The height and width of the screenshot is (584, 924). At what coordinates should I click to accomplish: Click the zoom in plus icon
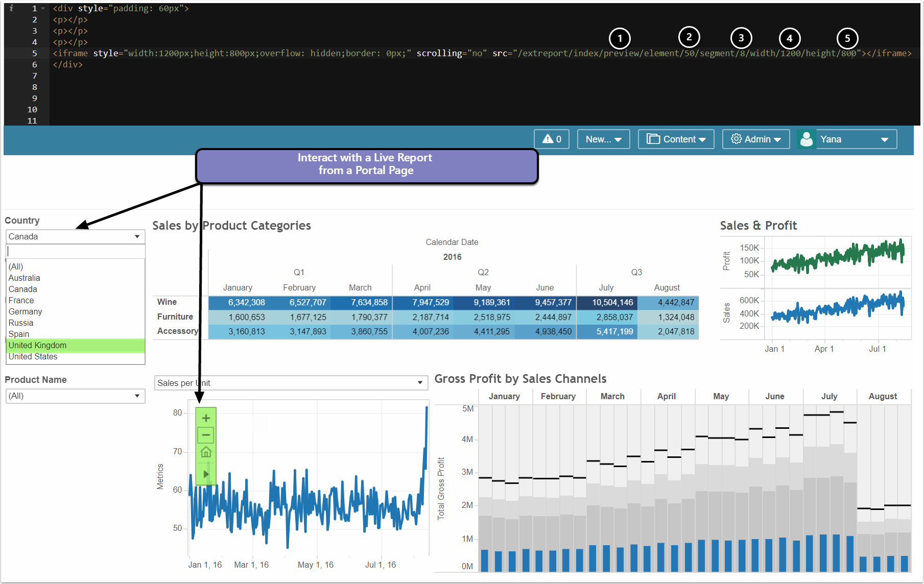click(206, 418)
